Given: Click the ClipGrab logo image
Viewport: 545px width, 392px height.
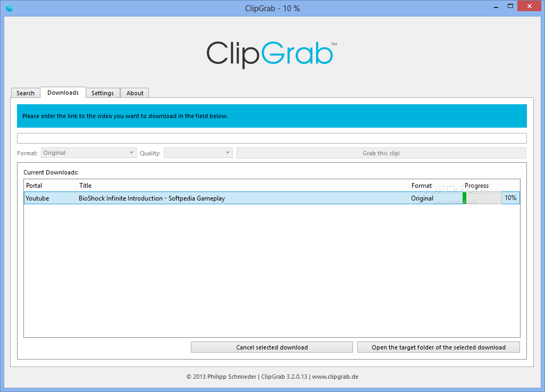Looking at the screenshot, I should click(272, 54).
